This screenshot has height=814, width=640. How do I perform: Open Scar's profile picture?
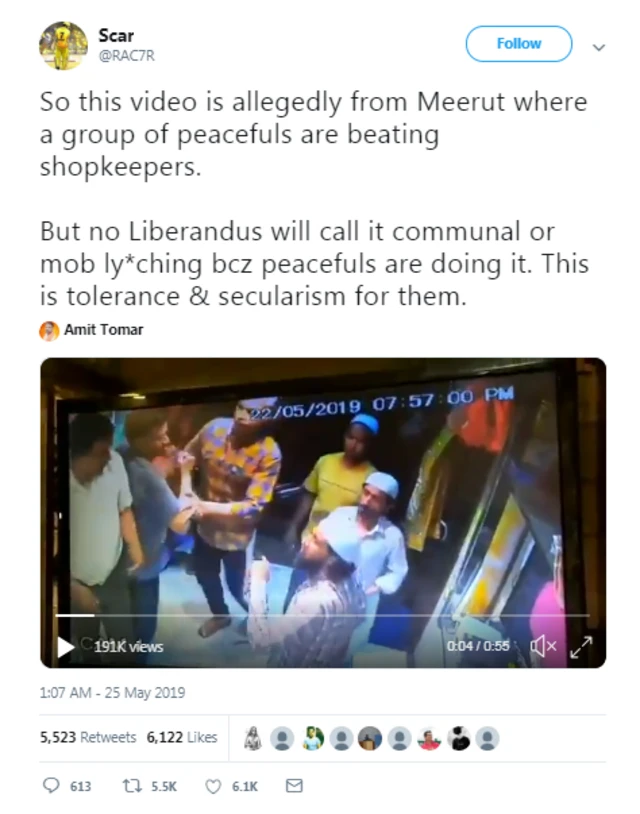coord(63,46)
